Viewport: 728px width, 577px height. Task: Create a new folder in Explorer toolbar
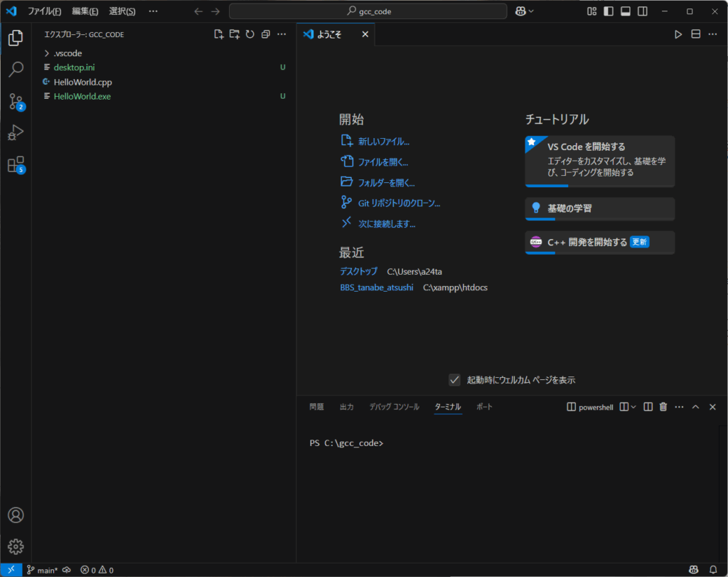pos(235,34)
